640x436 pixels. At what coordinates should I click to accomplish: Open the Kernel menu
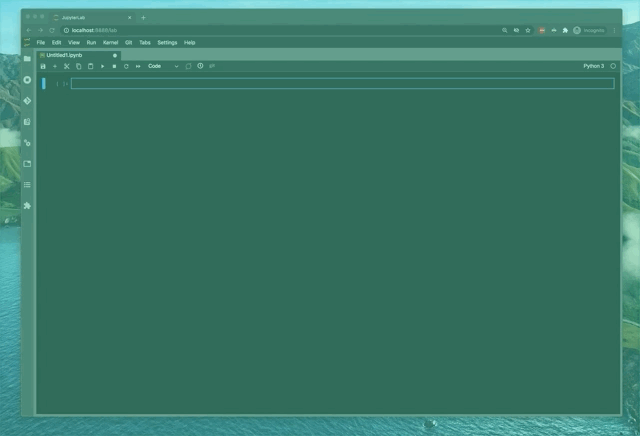click(110, 42)
